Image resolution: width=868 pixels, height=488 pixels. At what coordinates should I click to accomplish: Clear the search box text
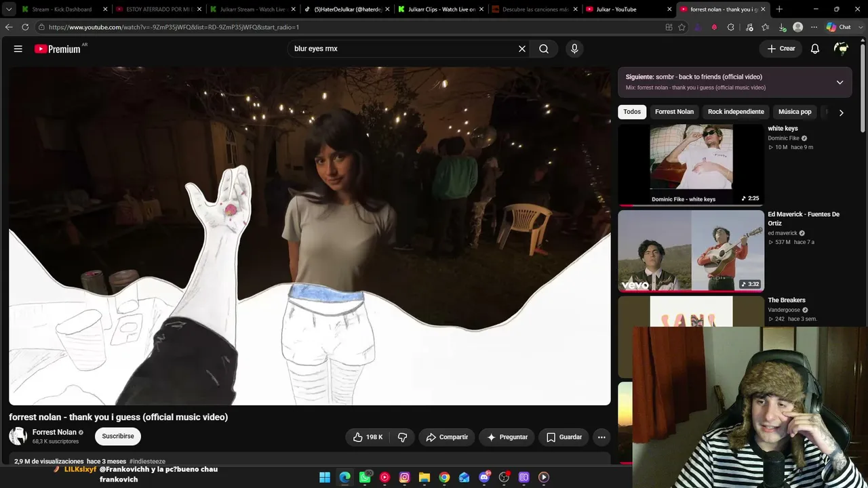coord(522,49)
